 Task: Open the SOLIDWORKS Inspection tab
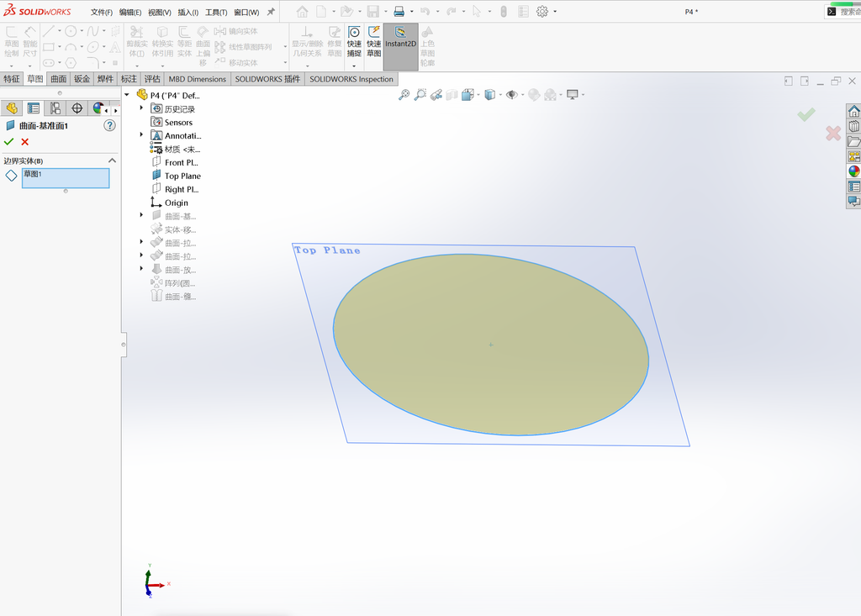pyautogui.click(x=351, y=79)
